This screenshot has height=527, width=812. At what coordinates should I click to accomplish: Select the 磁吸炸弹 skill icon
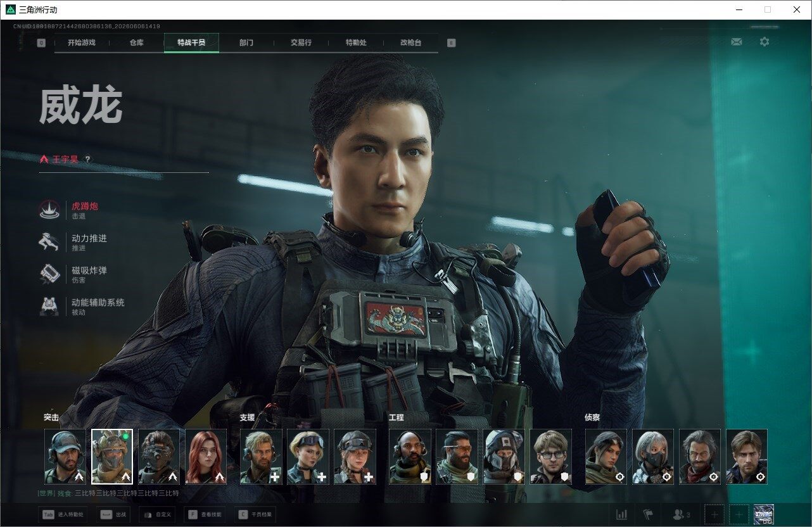49,274
